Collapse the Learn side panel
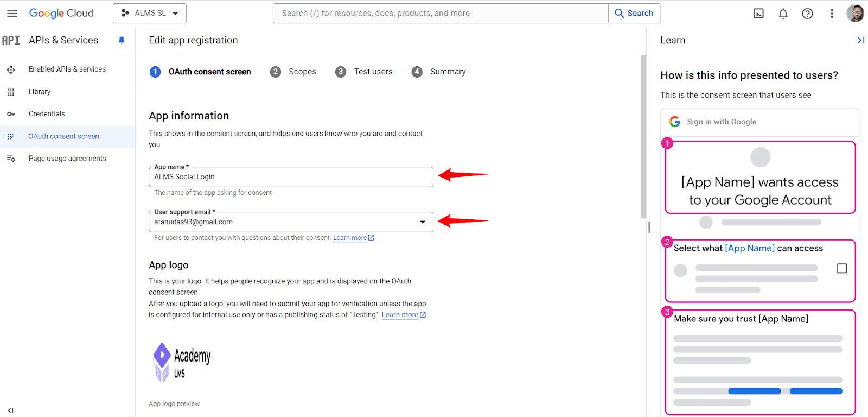This screenshot has height=417, width=868. pos(860,40)
